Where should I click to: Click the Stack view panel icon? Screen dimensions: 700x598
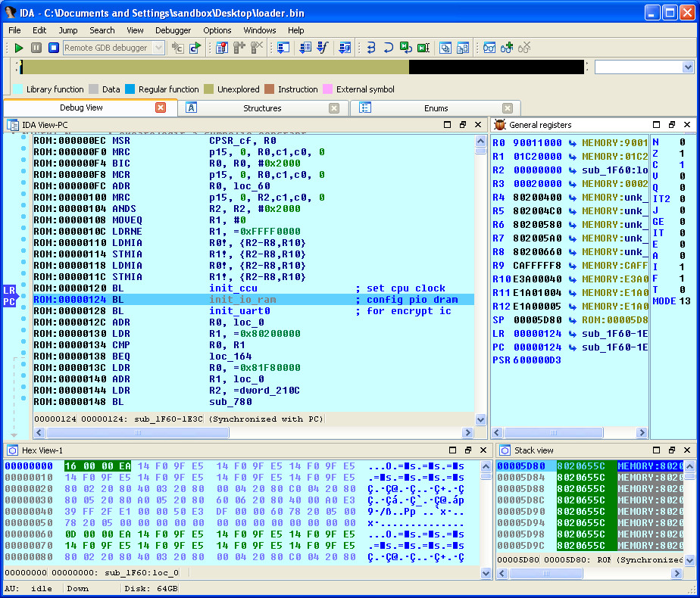click(505, 450)
